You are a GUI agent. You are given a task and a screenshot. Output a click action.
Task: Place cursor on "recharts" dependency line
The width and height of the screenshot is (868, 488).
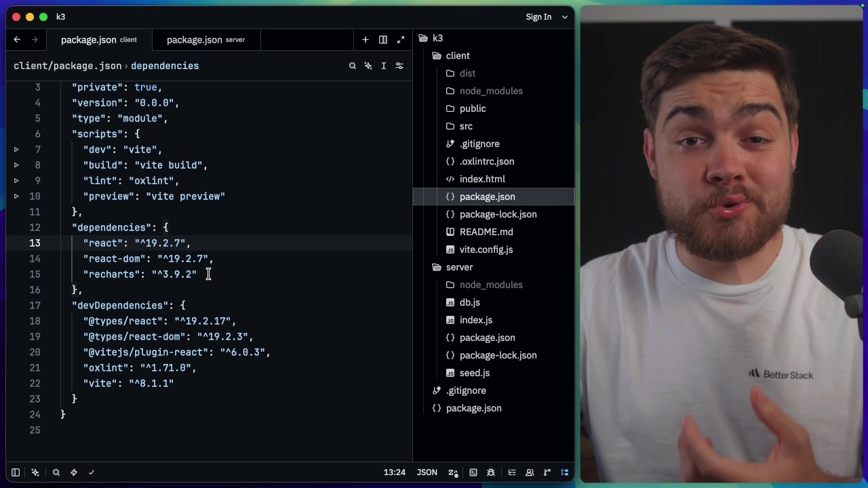[140, 274]
